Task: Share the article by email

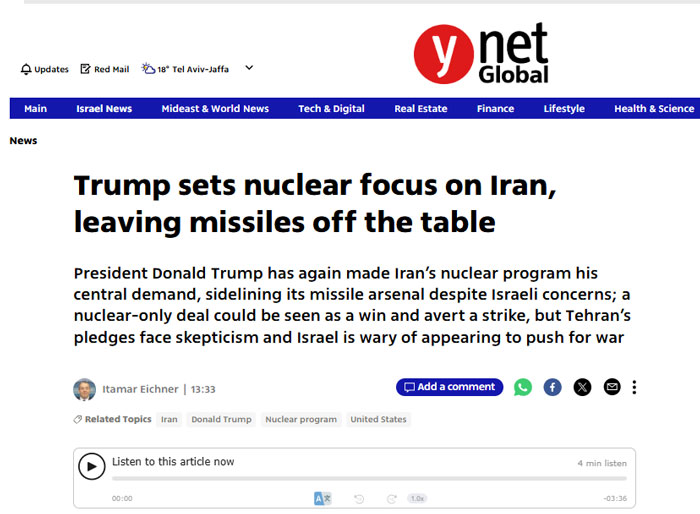Action: point(612,387)
